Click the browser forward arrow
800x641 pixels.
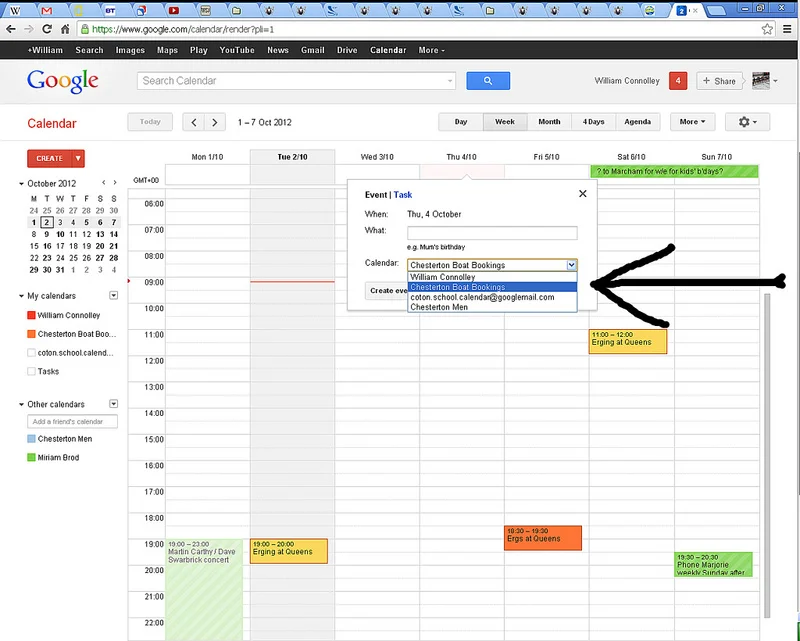coord(29,29)
